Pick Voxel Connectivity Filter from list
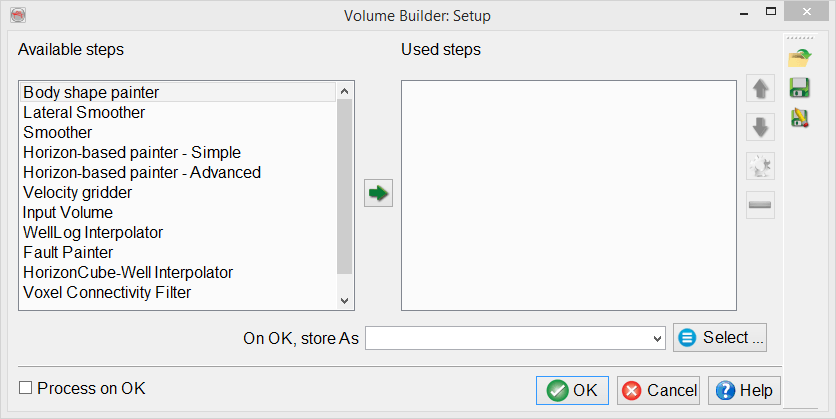This screenshot has width=836, height=419. pyautogui.click(x=107, y=292)
